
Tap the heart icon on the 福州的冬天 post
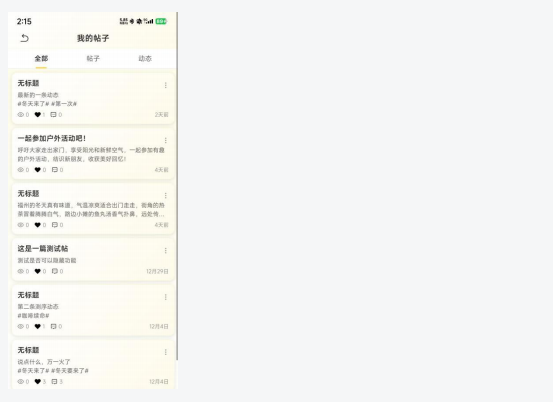coord(37,225)
